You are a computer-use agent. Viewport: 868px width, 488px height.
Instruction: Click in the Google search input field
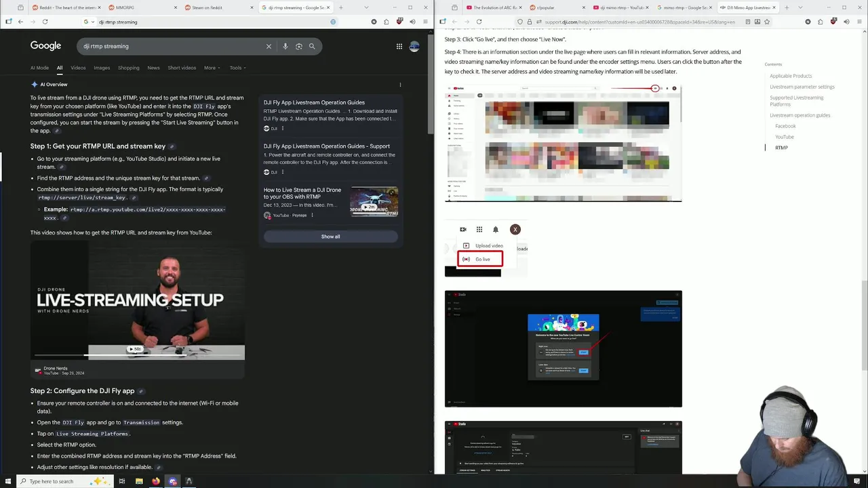pyautogui.click(x=170, y=46)
